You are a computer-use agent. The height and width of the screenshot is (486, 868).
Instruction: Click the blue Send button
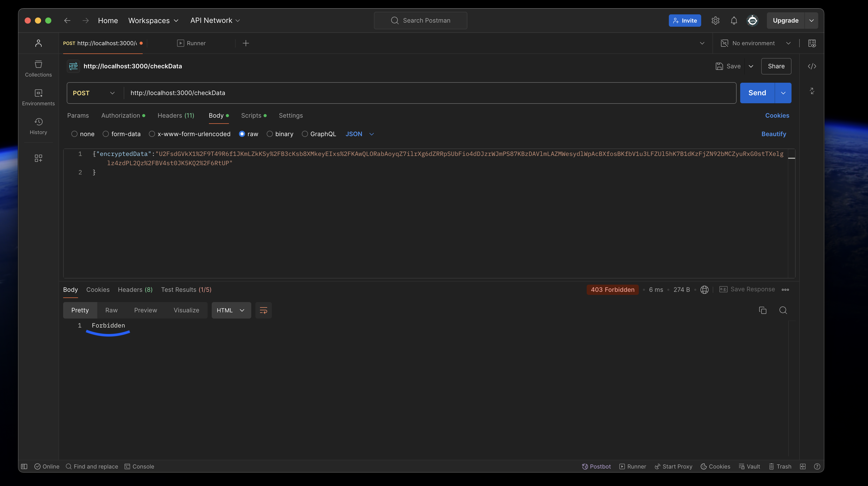coord(757,93)
